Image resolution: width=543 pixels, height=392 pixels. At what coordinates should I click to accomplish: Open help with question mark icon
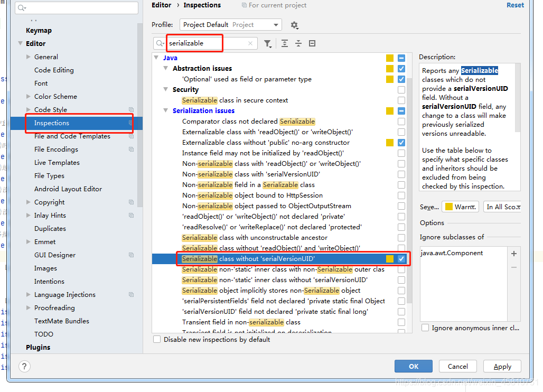(24, 366)
